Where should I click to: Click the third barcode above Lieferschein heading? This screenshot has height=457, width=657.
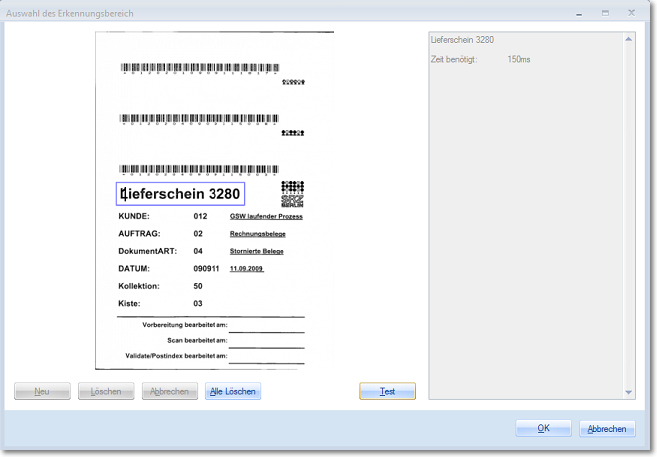[x=200, y=169]
